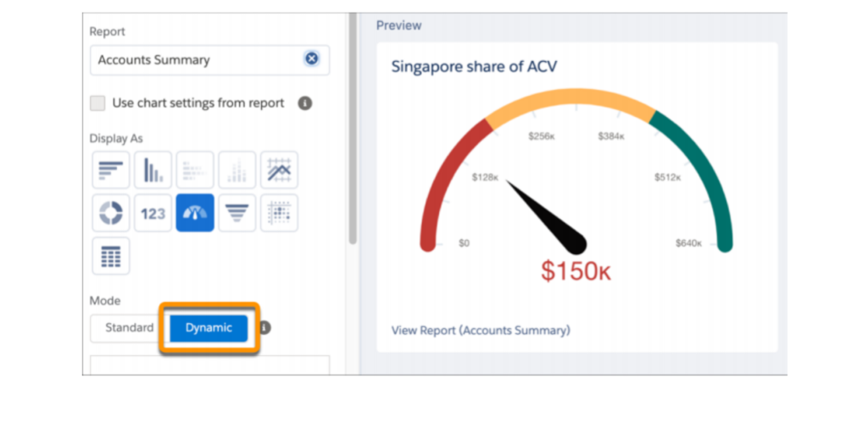This screenshot has height=434, width=868.
Task: Choose the funnel chart display type
Action: pos(237,213)
